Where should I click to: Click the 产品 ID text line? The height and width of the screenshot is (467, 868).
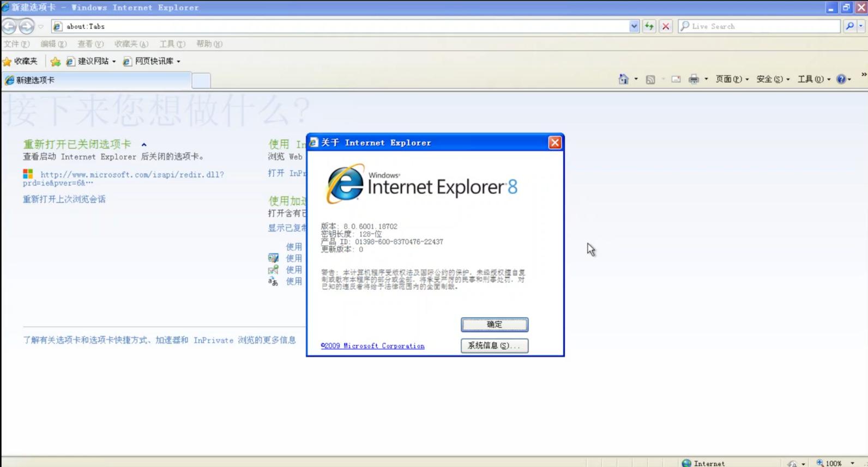382,241
